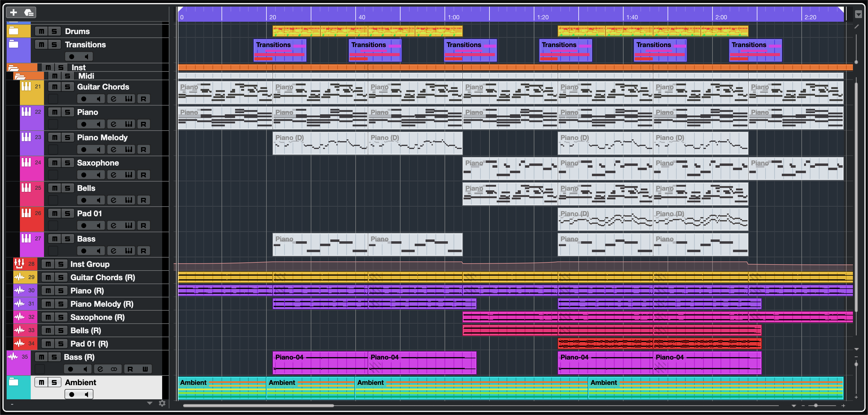This screenshot has width=868, height=415.
Task: Open the instrument editor for the Saxophone track
Action: click(x=128, y=175)
